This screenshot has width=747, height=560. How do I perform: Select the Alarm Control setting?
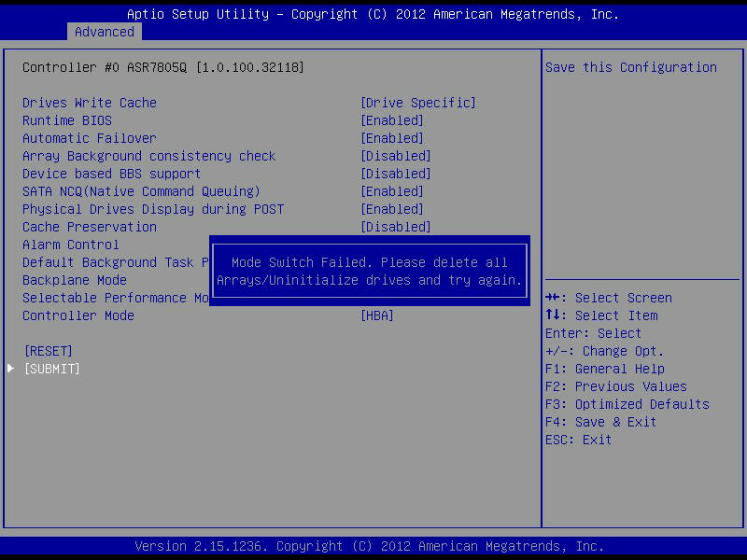pos(71,245)
